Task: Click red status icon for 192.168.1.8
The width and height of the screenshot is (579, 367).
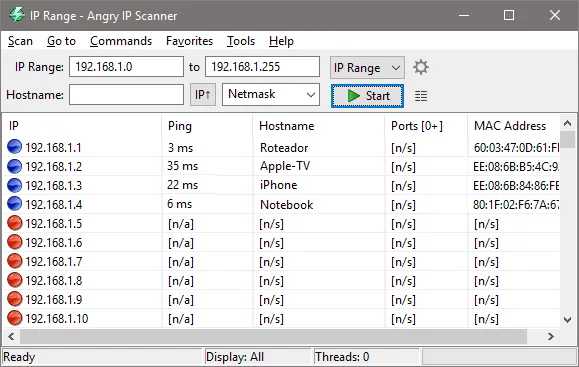Action: pyautogui.click(x=14, y=280)
